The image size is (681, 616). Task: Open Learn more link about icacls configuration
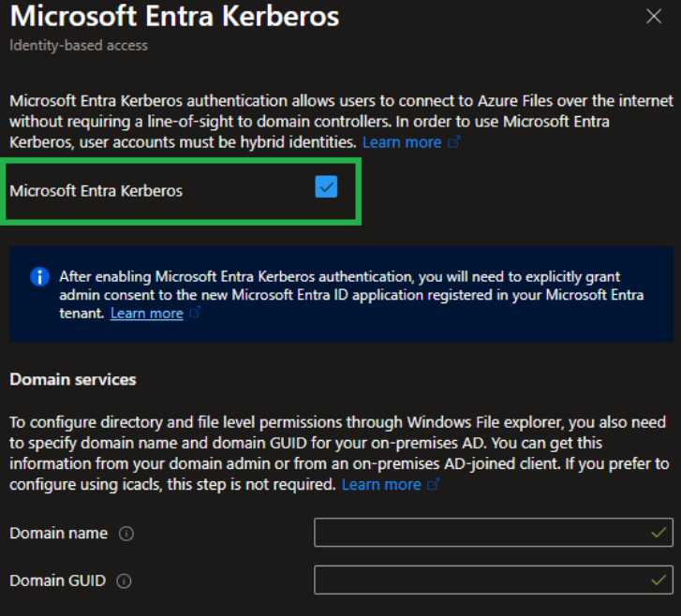coord(381,484)
